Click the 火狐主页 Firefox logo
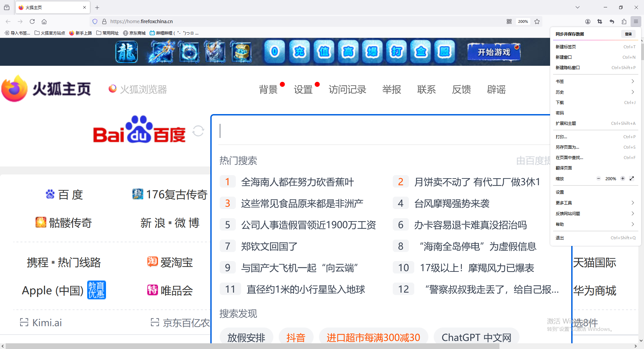Image resolution: width=644 pixels, height=349 pixels. 46,89
